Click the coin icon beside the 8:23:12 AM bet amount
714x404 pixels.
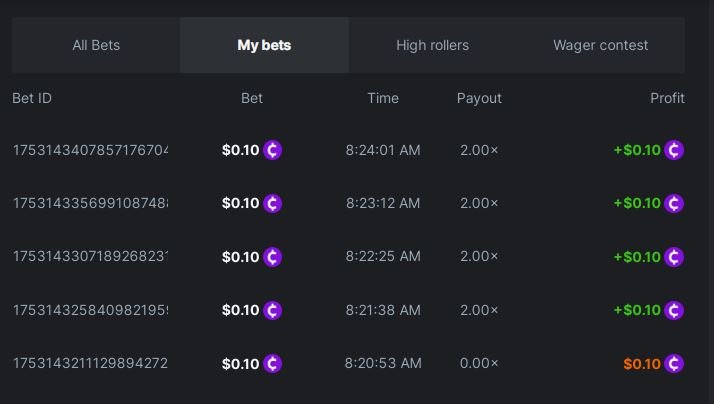(273, 203)
